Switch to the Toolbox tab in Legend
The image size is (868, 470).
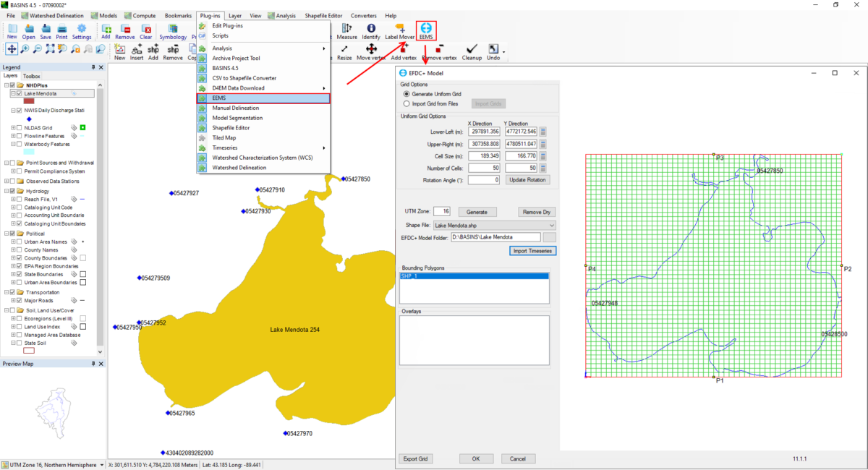(x=31, y=75)
